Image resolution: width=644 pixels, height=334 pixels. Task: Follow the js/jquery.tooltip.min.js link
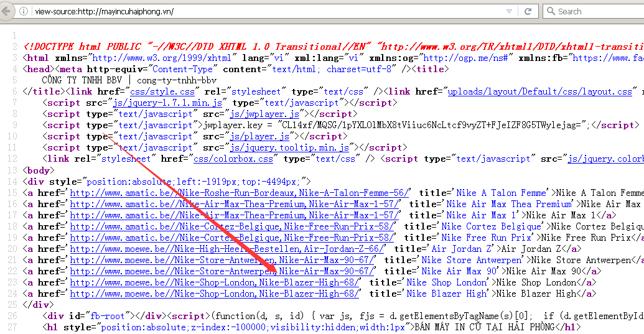pos(289,147)
